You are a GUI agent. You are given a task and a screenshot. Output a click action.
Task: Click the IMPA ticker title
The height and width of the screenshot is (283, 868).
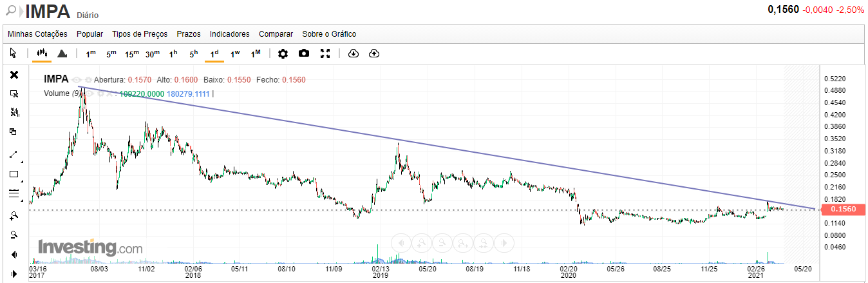[x=48, y=11]
